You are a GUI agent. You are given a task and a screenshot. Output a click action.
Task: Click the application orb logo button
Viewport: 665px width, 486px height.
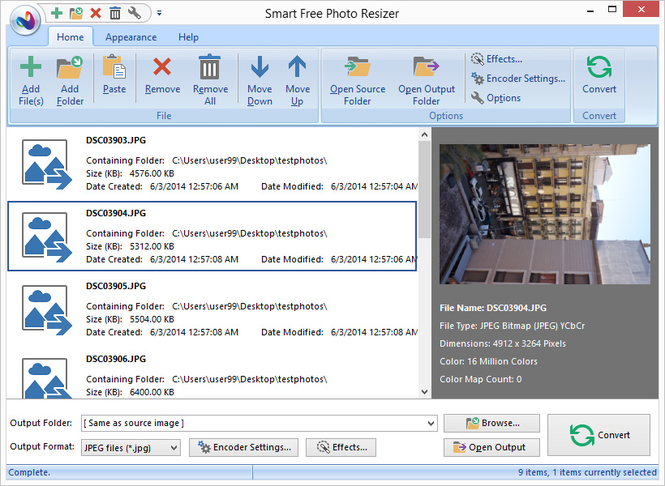tap(25, 20)
